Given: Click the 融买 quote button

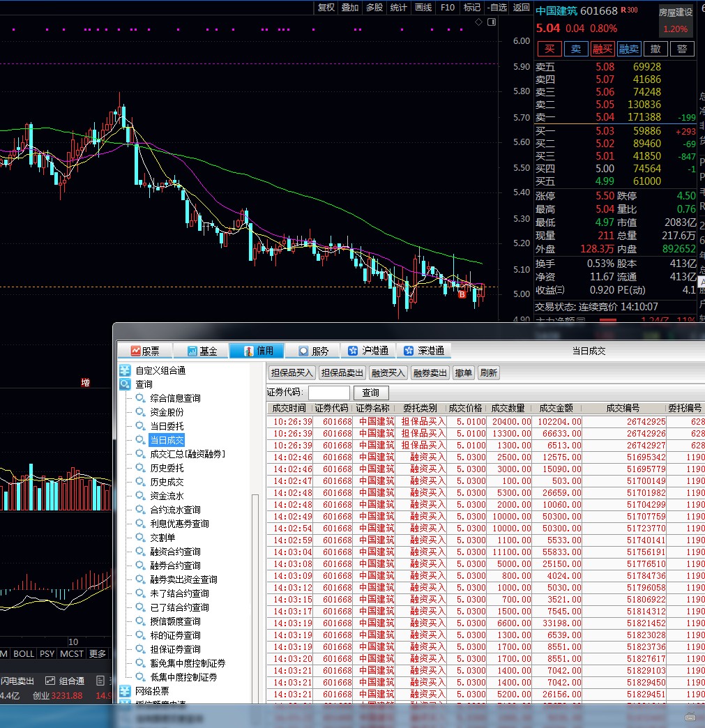Looking at the screenshot, I should click(x=602, y=50).
